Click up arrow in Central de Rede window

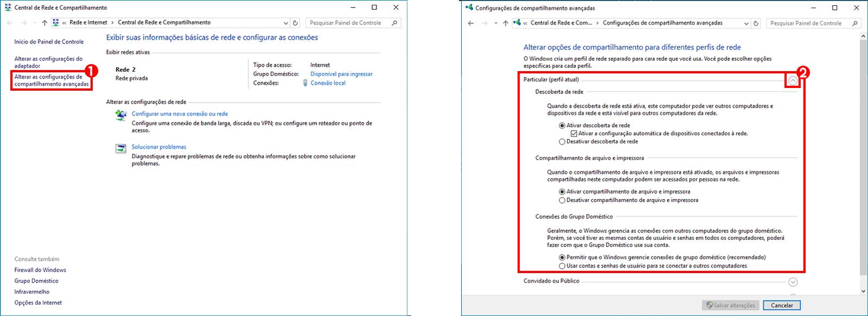pos(44,23)
